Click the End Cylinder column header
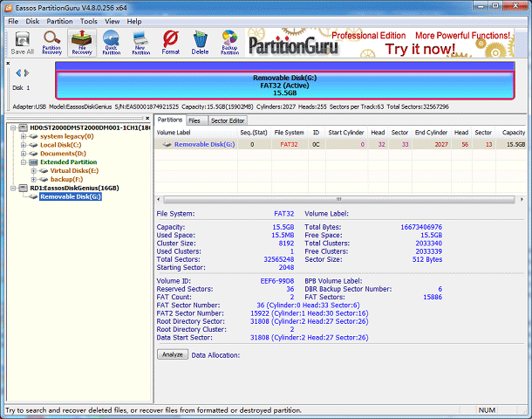 pyautogui.click(x=431, y=133)
